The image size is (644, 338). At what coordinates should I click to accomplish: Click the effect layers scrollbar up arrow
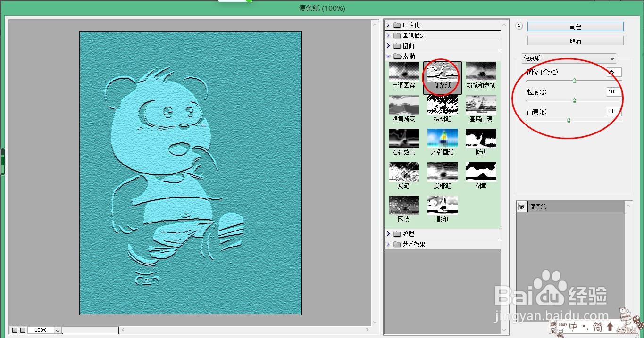point(628,206)
